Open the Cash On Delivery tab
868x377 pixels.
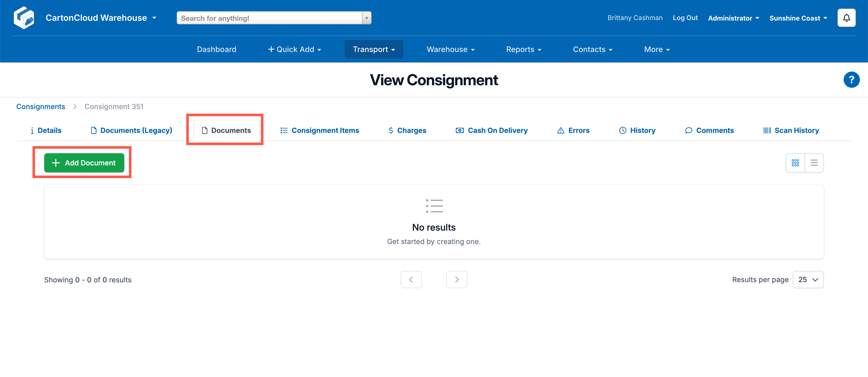pyautogui.click(x=492, y=130)
